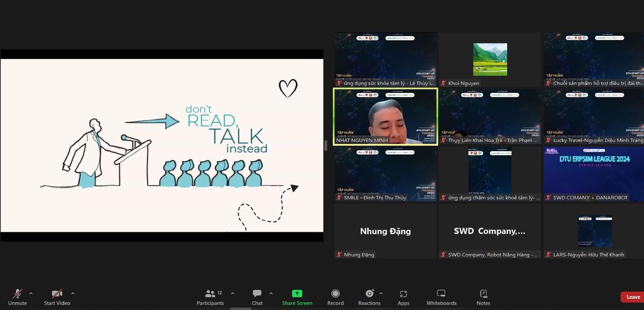644x310 pixels.
Task: Select Khoi Nguyen's participant tile
Action: click(x=489, y=59)
